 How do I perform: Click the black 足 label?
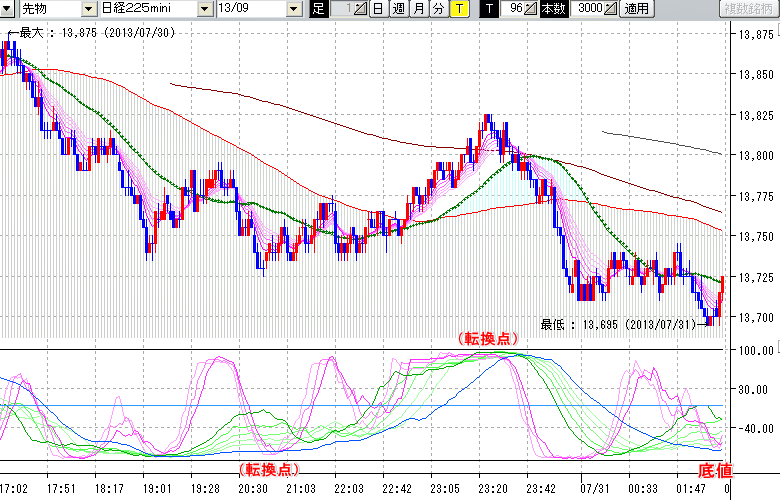pos(319,9)
